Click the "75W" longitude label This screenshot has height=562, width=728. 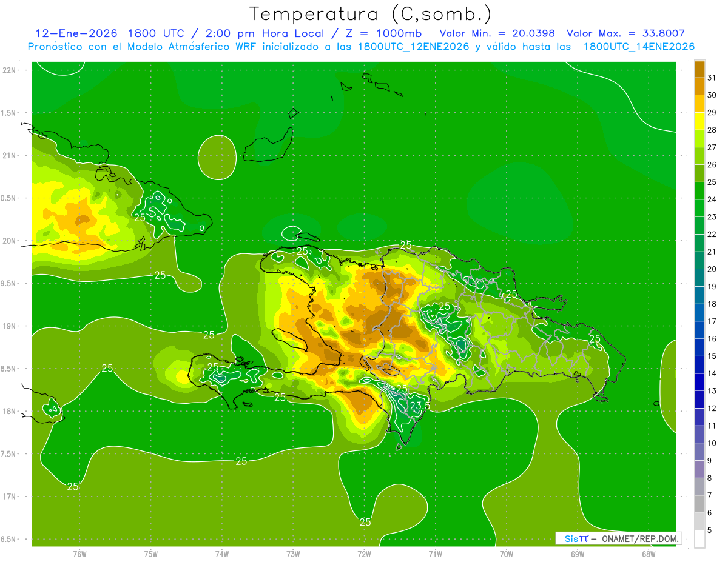[x=150, y=554]
